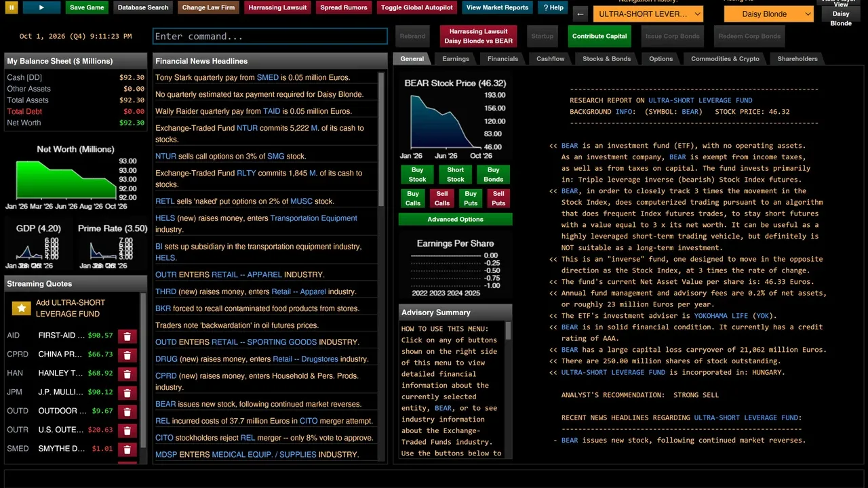Click the Save Game button

click(x=87, y=7)
